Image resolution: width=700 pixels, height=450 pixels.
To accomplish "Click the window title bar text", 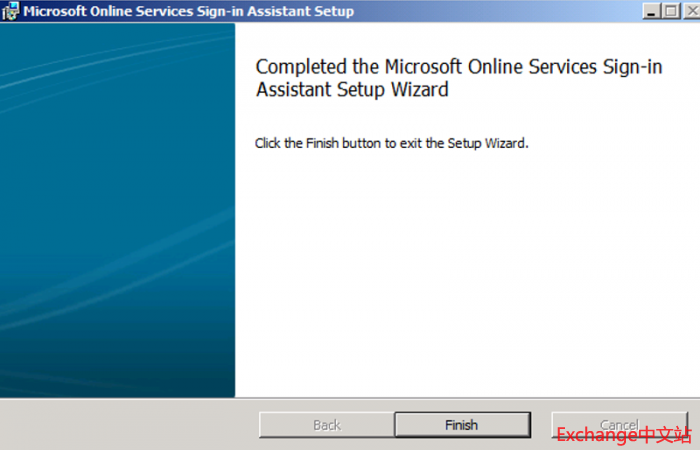I will [x=187, y=12].
